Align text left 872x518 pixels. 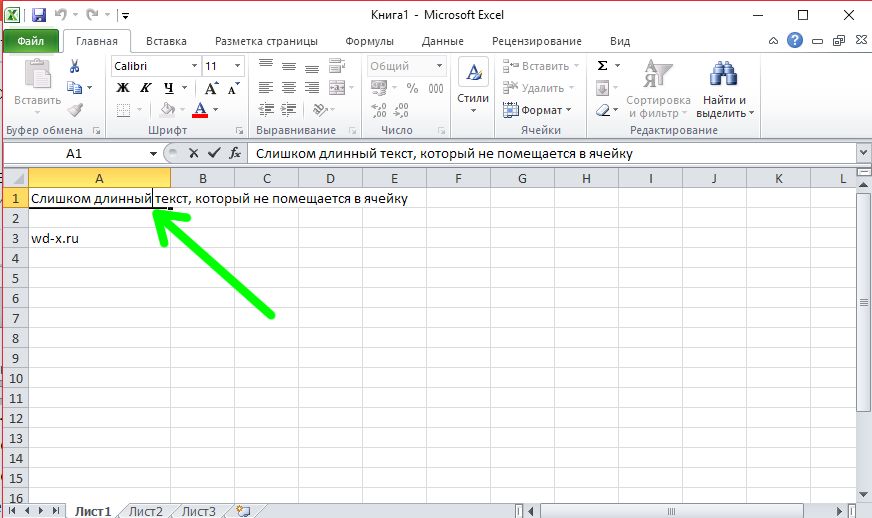266,87
